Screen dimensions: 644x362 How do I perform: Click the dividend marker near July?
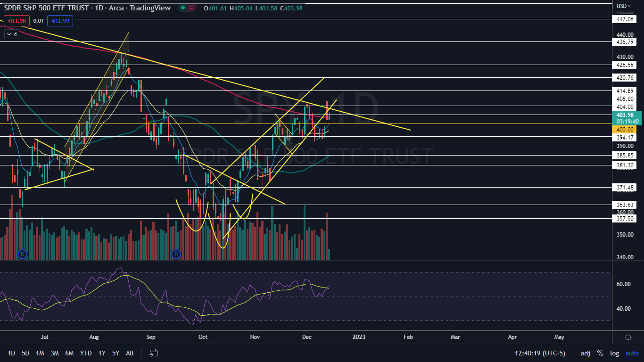click(x=22, y=255)
